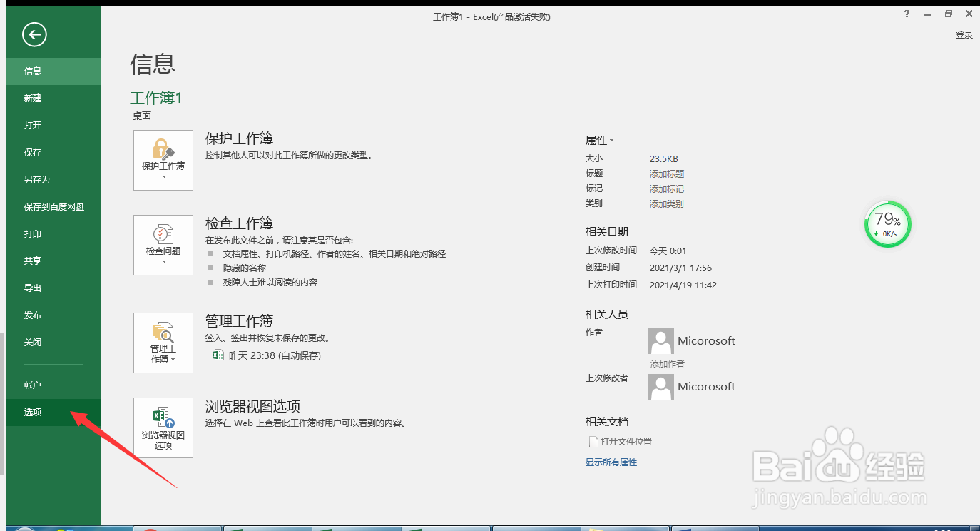
Task: Minimize the Excel window
Action: [927, 14]
